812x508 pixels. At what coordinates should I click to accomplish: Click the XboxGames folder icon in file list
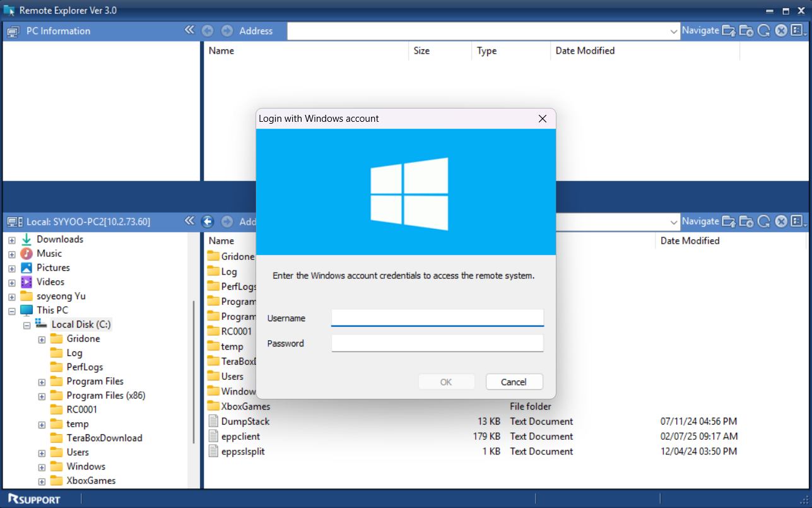(x=213, y=406)
